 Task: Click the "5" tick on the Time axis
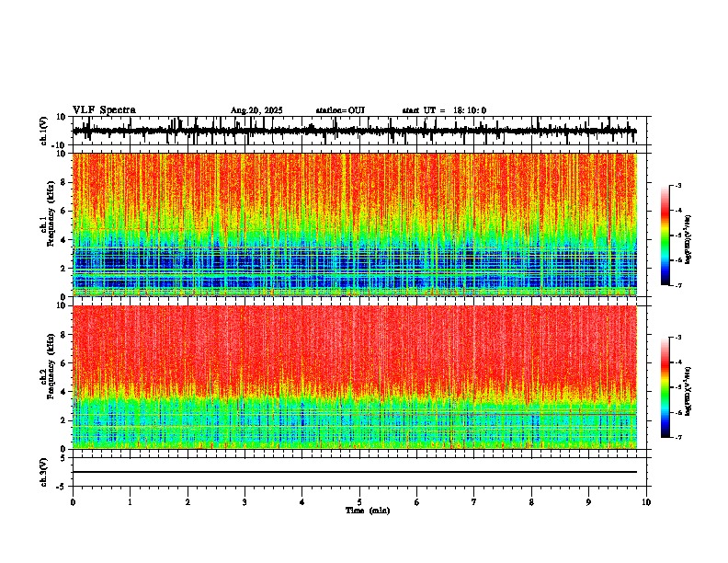(359, 502)
